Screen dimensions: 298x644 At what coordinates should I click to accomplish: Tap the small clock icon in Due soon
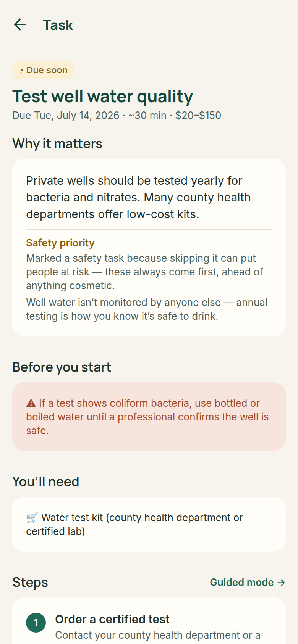click(21, 71)
